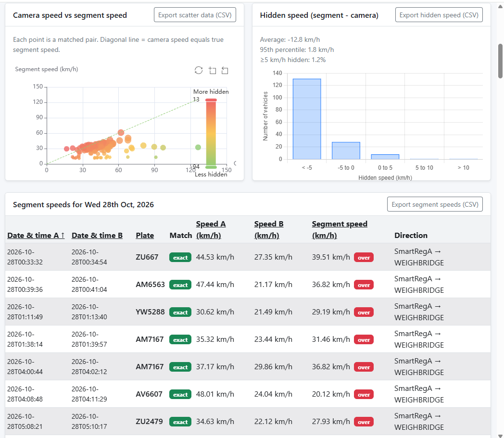Click plate AM6563 in the table
This screenshot has width=504, height=438.
coord(150,285)
